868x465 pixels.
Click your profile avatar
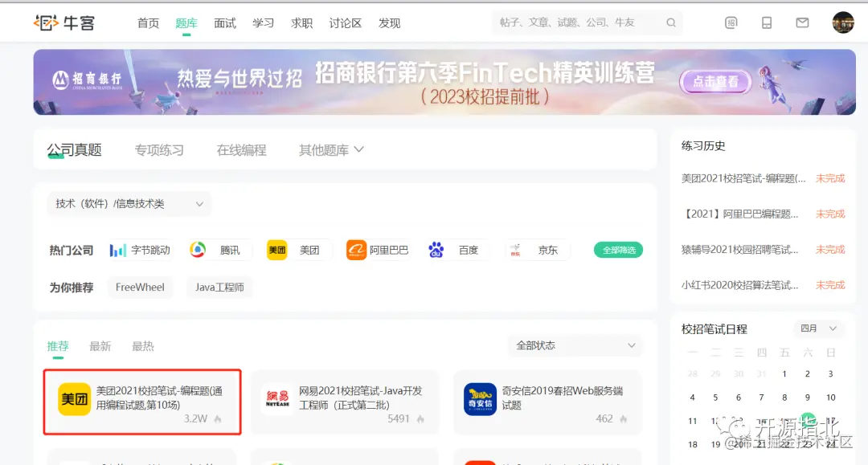pyautogui.click(x=843, y=22)
